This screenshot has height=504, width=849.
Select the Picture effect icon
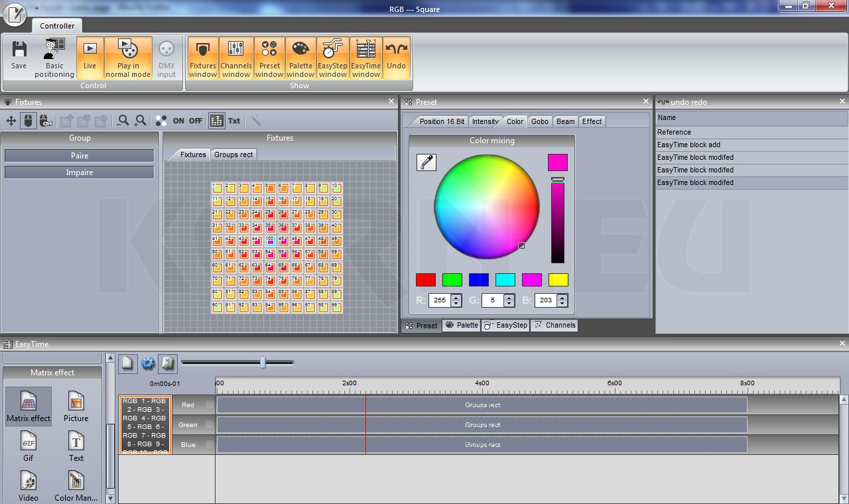point(76,405)
